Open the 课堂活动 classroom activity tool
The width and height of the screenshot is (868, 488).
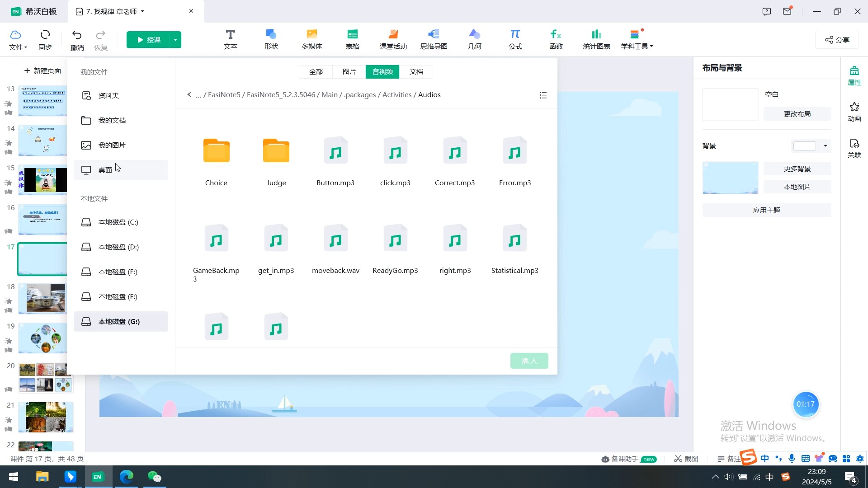click(393, 39)
